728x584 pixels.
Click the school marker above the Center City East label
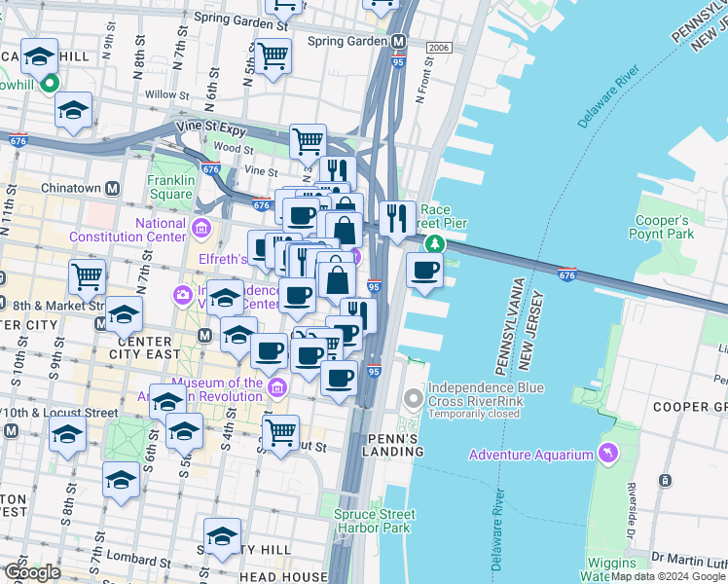(124, 315)
